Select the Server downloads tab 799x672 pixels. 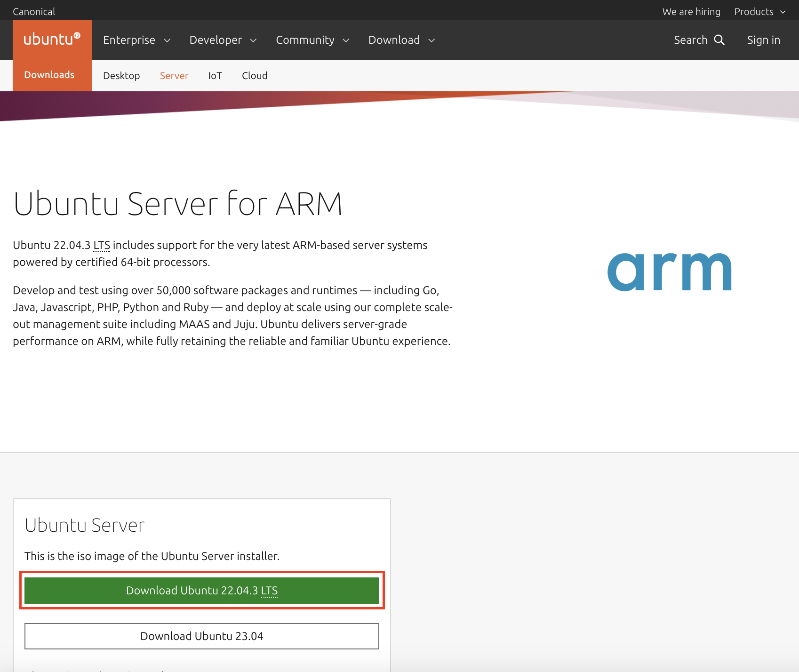pyautogui.click(x=174, y=76)
